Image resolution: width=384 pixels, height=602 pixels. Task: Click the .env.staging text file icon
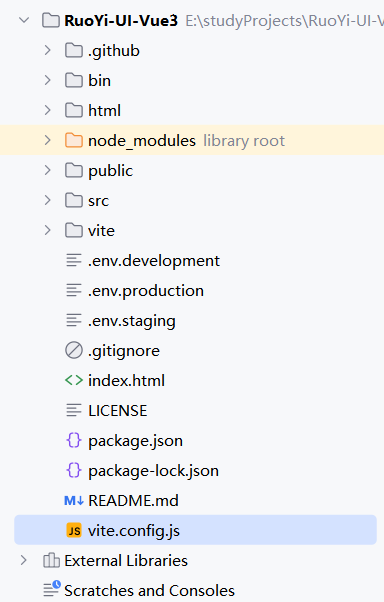[74, 320]
